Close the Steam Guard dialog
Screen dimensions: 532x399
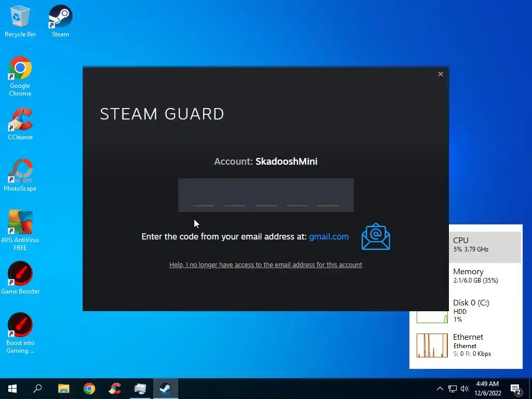pos(441,74)
